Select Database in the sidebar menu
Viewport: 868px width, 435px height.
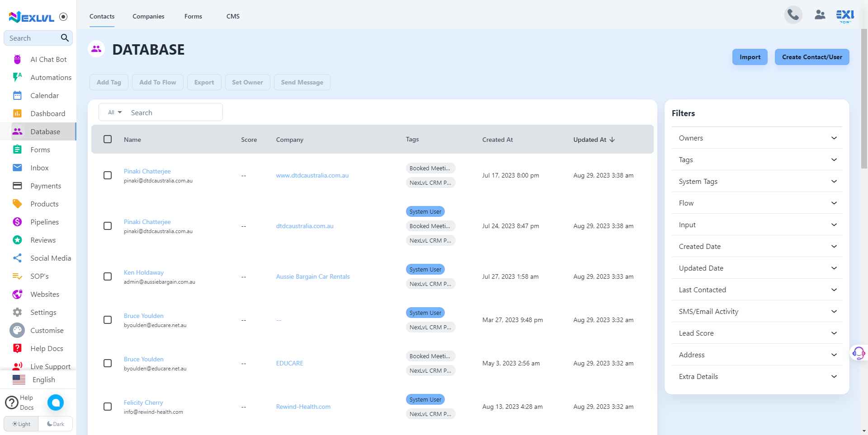tap(38, 131)
